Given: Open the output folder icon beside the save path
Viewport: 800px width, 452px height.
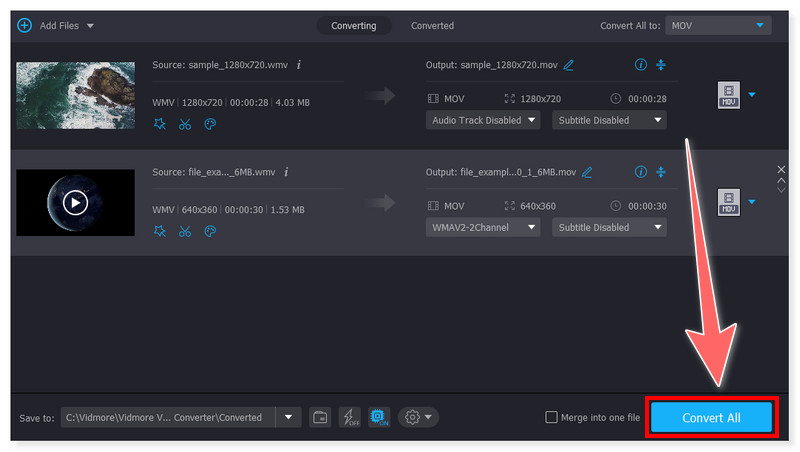Looking at the screenshot, I should click(320, 417).
